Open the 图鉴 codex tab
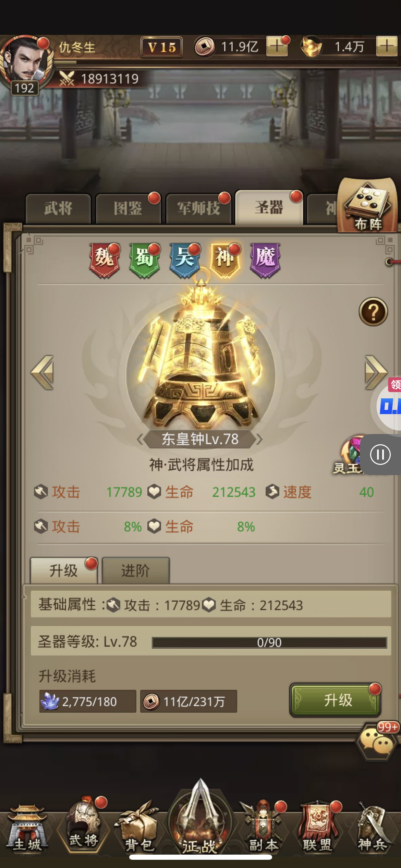Screen dimensions: 401x868 128,208
